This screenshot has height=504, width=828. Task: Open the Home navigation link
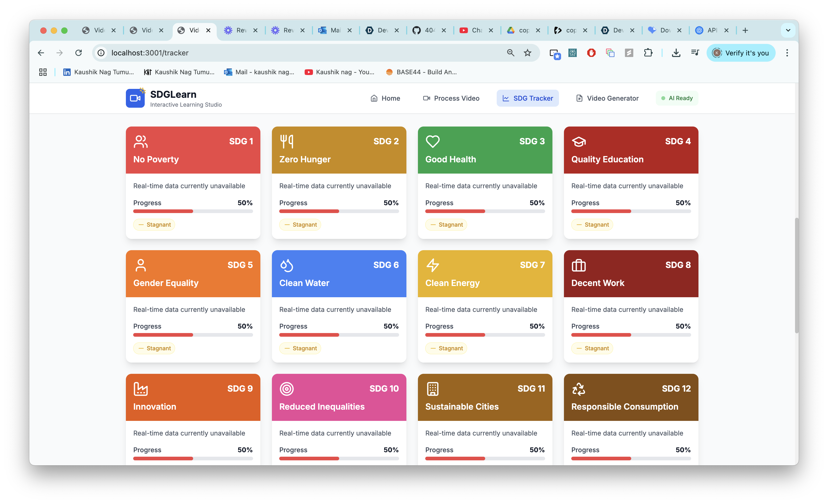(385, 98)
